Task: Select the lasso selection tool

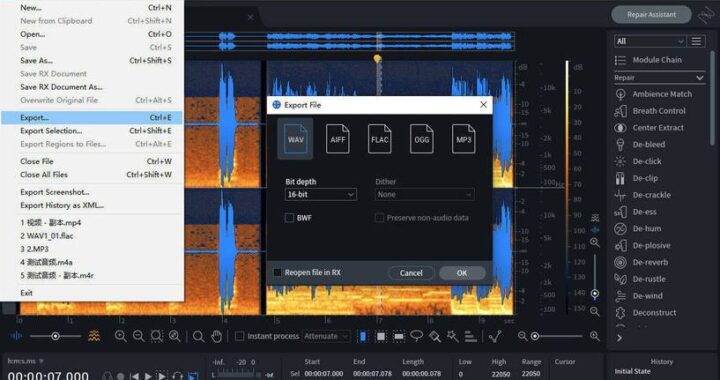Action: coord(416,336)
